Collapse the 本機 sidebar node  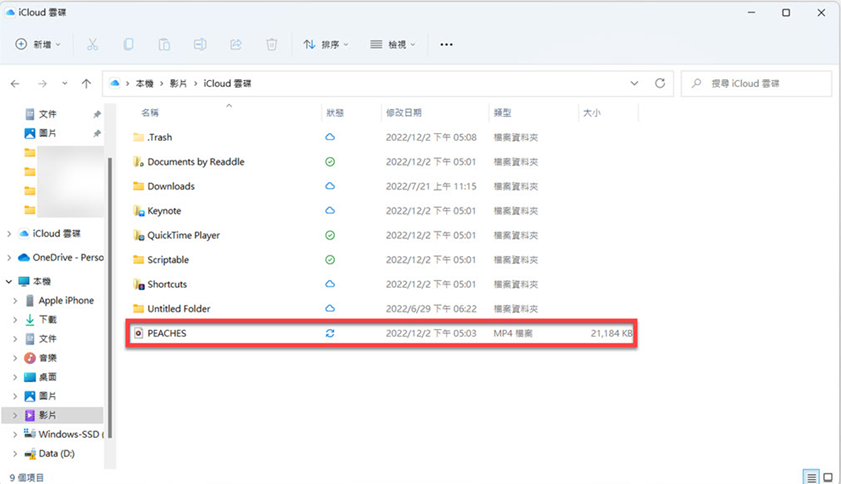[x=9, y=282]
